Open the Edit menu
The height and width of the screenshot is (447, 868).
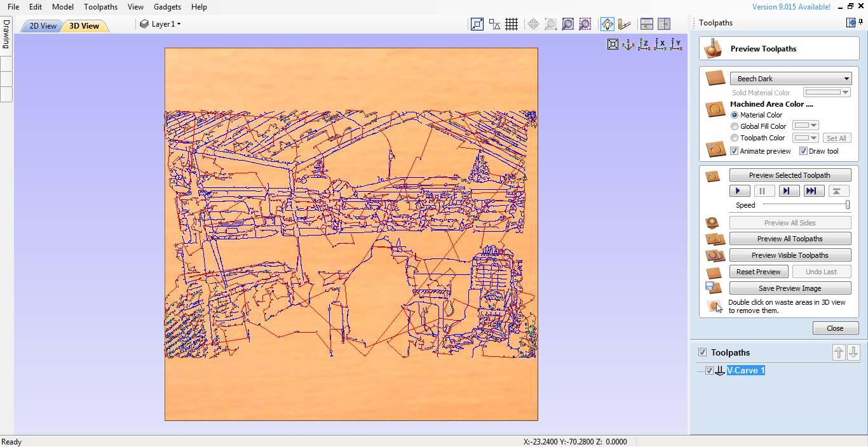(36, 7)
